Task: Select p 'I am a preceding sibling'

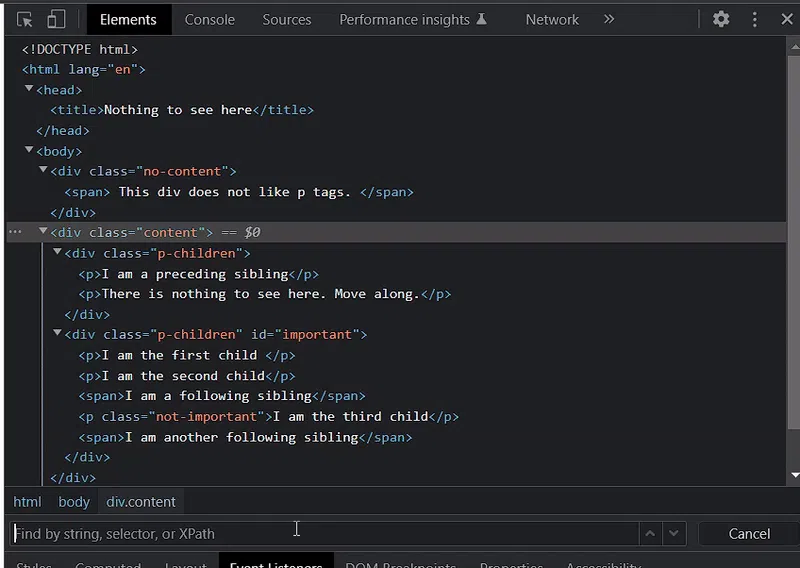Action: tap(198, 274)
